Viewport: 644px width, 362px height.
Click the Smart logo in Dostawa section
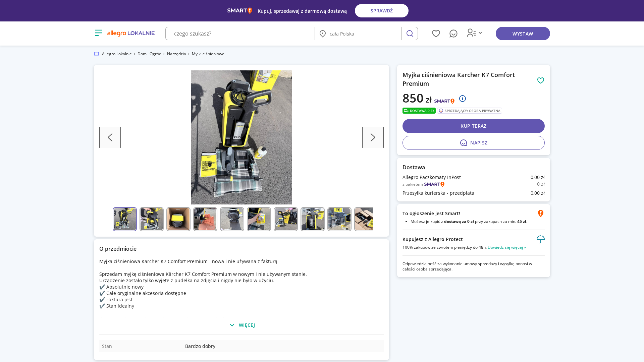click(x=434, y=184)
